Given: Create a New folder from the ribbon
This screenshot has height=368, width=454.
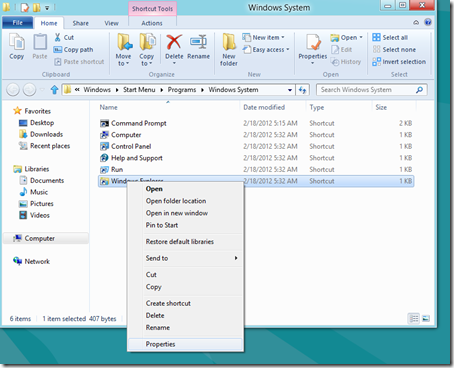Looking at the screenshot, I should click(229, 50).
